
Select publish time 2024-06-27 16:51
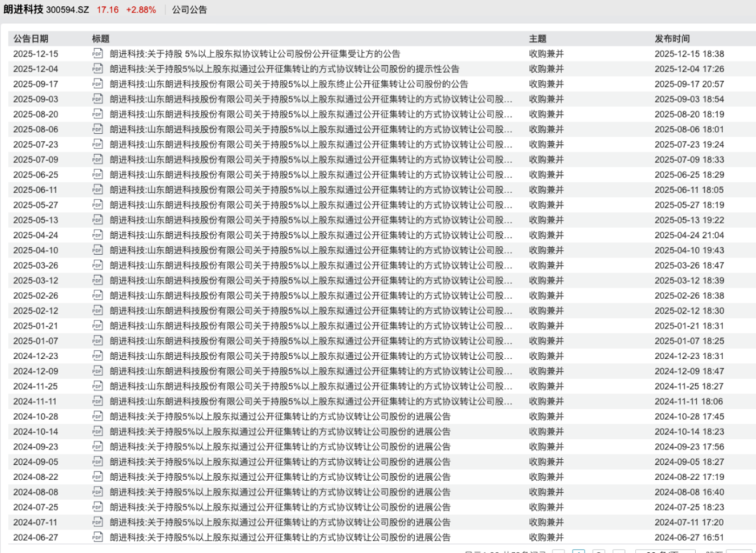(689, 537)
